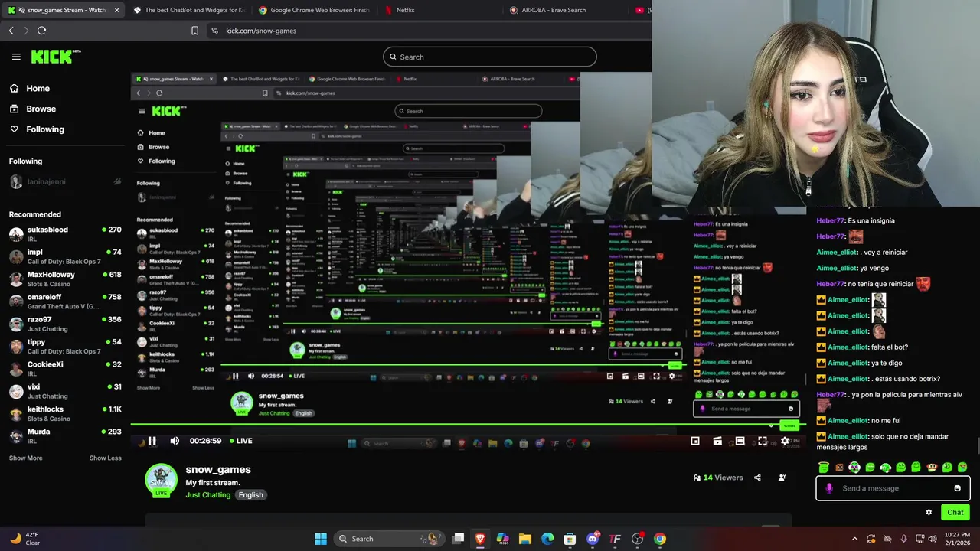The height and width of the screenshot is (551, 980).
Task: Bookmark page using address bar bookmark icon
Action: click(194, 31)
